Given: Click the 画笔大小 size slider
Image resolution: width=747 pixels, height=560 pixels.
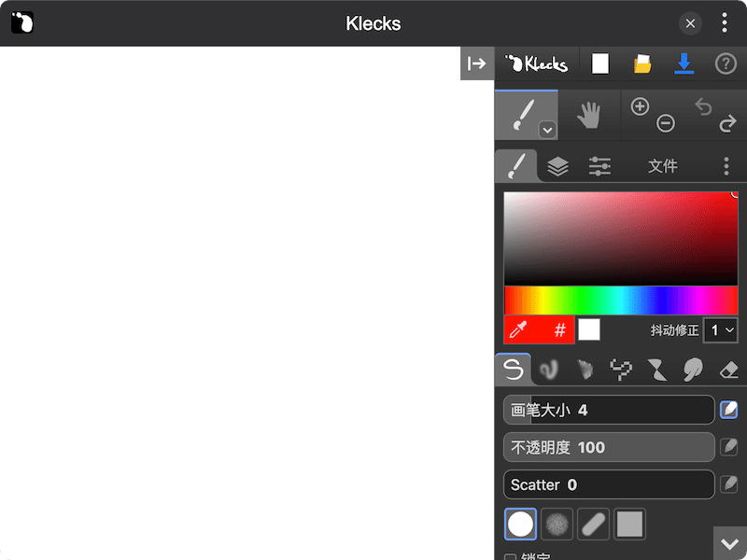Looking at the screenshot, I should point(609,410).
